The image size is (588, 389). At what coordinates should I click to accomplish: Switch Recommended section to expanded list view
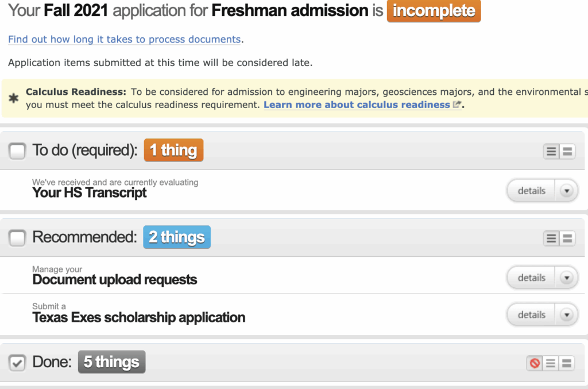[567, 238]
